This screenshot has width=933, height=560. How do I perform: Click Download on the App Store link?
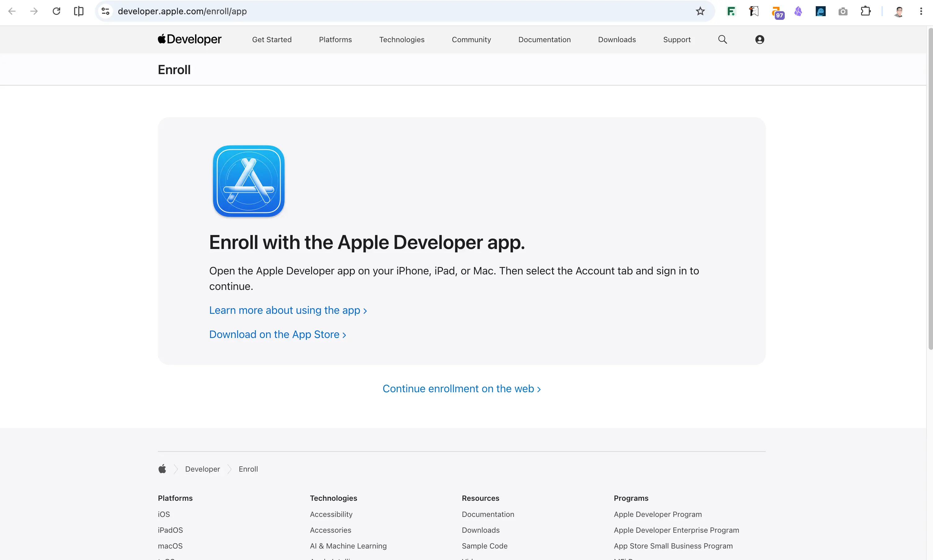277,334
